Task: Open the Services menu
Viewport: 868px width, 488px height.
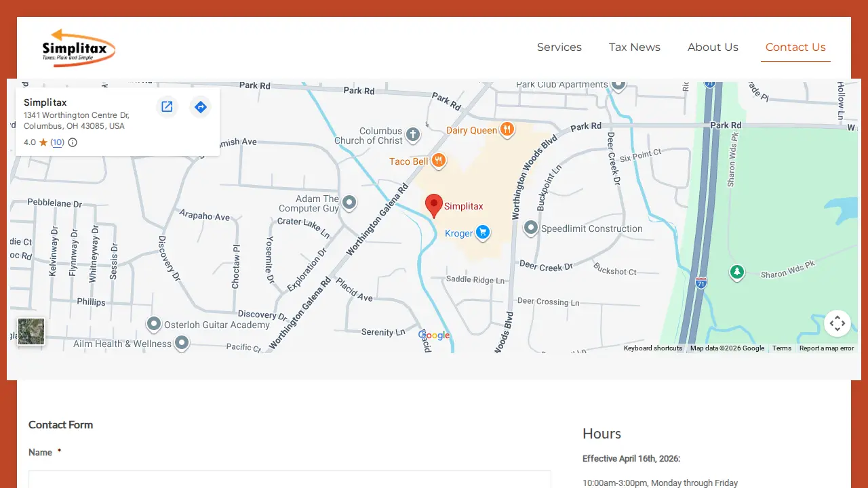Action: pyautogui.click(x=559, y=47)
